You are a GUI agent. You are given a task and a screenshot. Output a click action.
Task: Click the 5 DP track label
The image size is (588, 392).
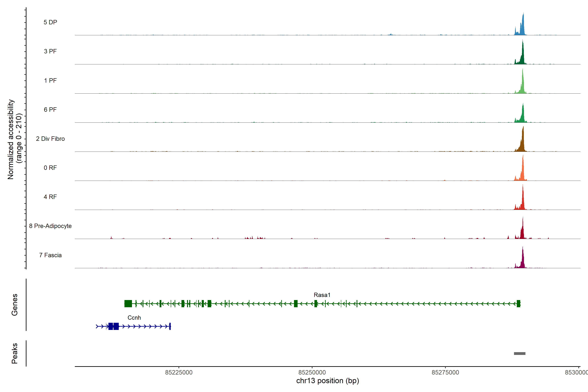(x=50, y=22)
